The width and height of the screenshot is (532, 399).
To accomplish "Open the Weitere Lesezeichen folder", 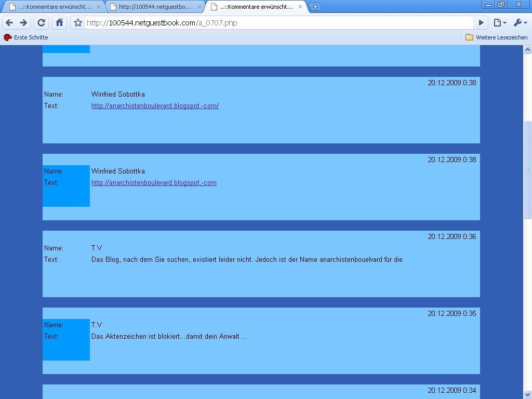I will [496, 37].
